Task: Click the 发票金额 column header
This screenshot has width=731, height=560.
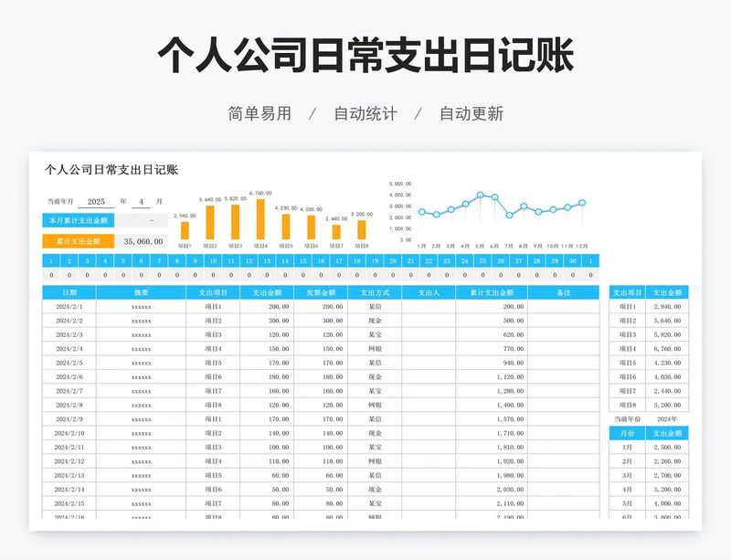Action: (321, 293)
